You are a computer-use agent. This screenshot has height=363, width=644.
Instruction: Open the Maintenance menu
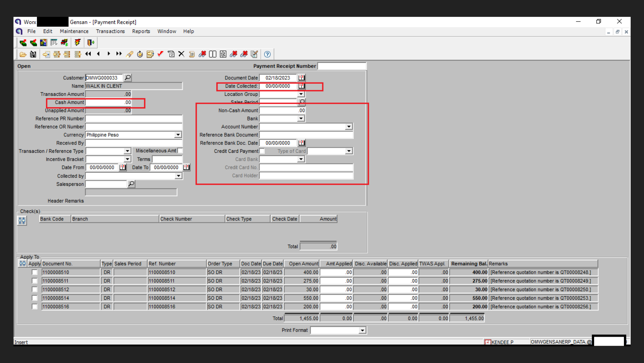coord(74,31)
